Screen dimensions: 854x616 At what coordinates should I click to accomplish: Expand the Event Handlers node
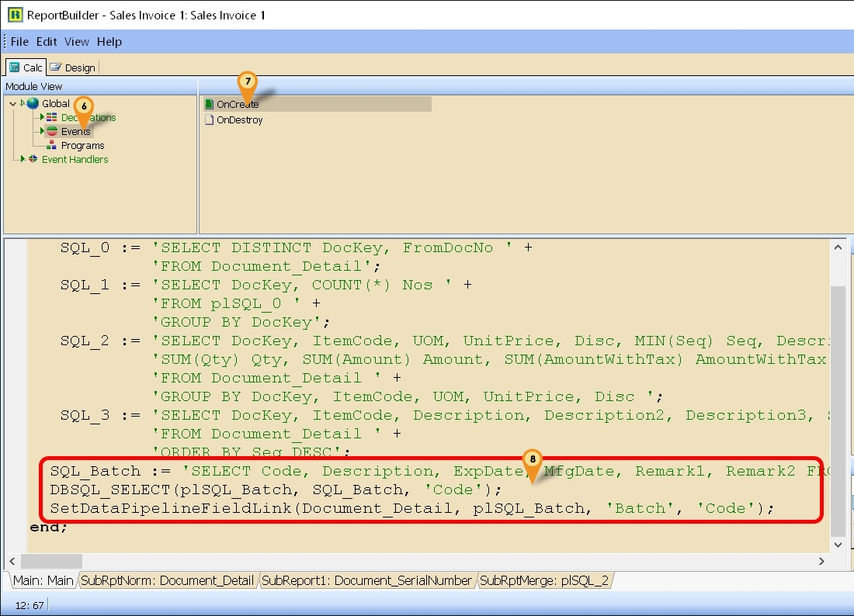pyautogui.click(x=23, y=159)
